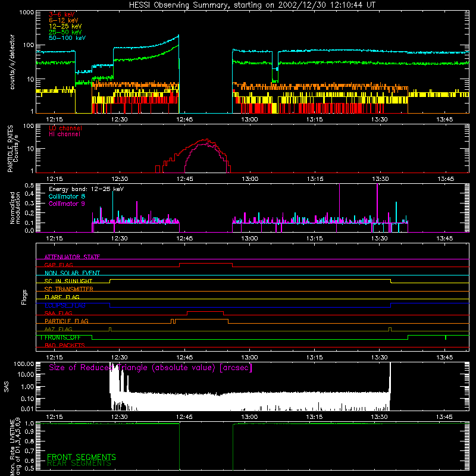Click the 12:45 tick under the counts panel
Image resolution: width=476 pixels, height=476 pixels.
[184, 120]
